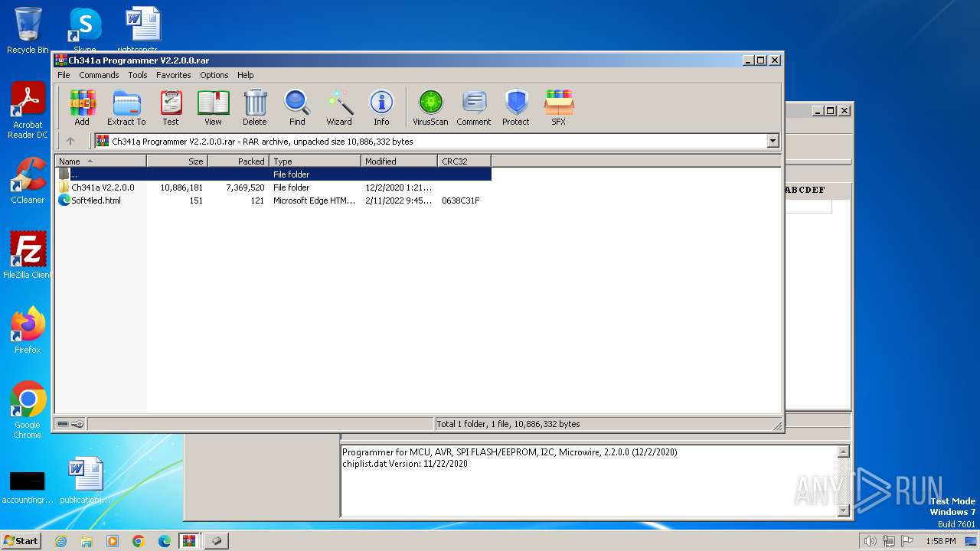Open Internet Explorer in taskbar
This screenshot has width=980, height=551.
click(60, 541)
